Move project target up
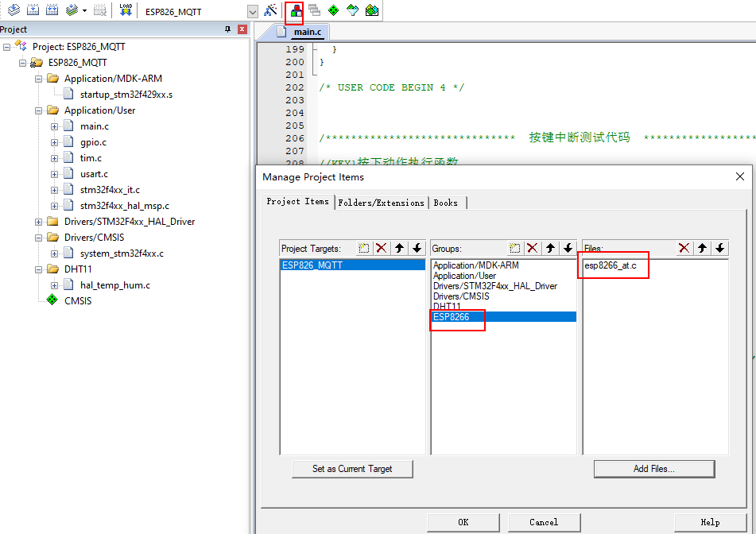 [399, 248]
